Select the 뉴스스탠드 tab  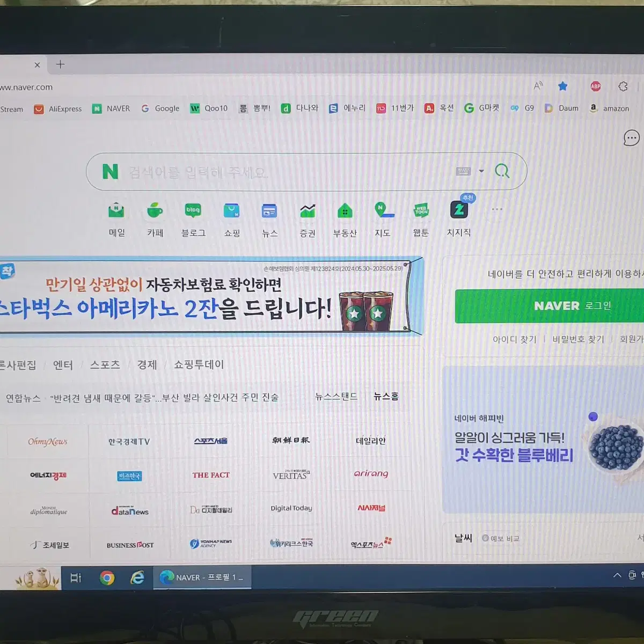336,397
